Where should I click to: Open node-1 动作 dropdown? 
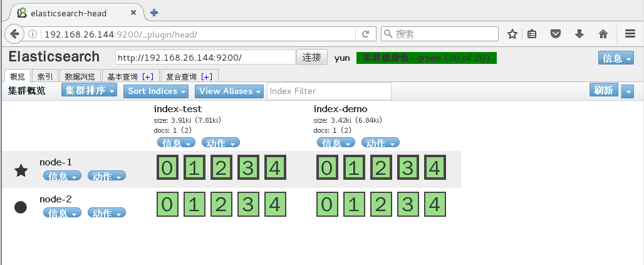(106, 176)
